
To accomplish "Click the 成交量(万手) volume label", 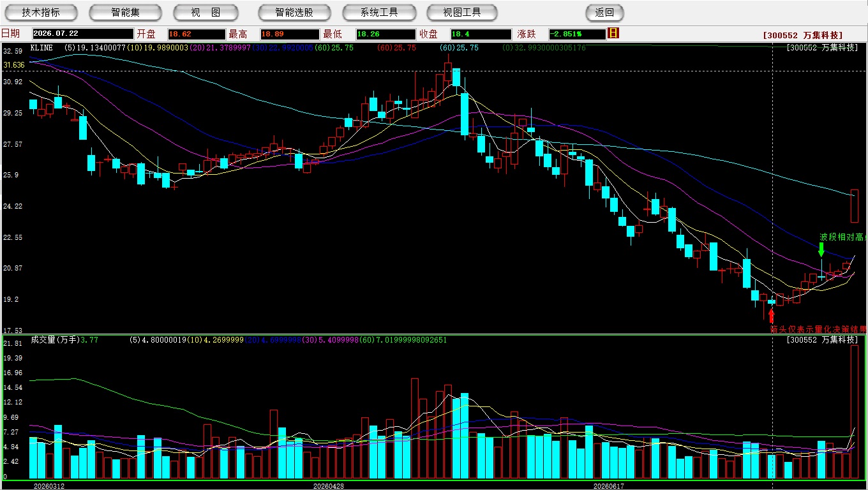I will tap(55, 340).
